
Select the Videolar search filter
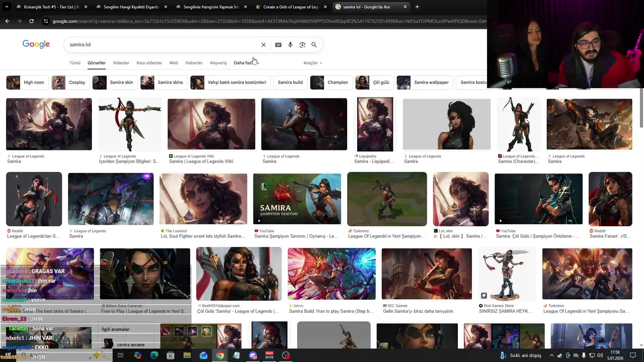click(x=121, y=63)
